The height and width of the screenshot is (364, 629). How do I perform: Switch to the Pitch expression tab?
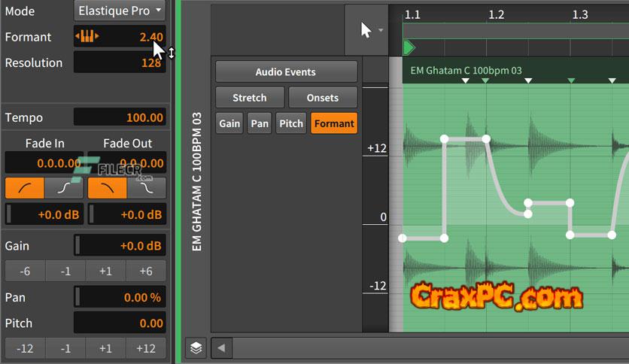pos(291,123)
